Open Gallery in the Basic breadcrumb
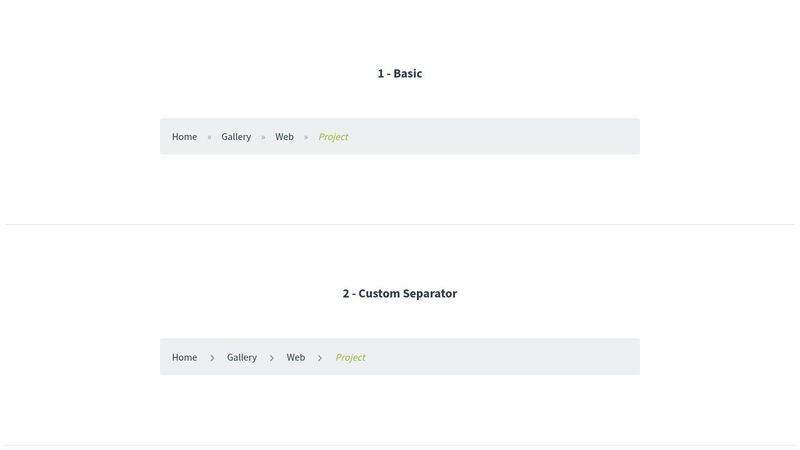The image size is (800, 450). pyautogui.click(x=236, y=137)
